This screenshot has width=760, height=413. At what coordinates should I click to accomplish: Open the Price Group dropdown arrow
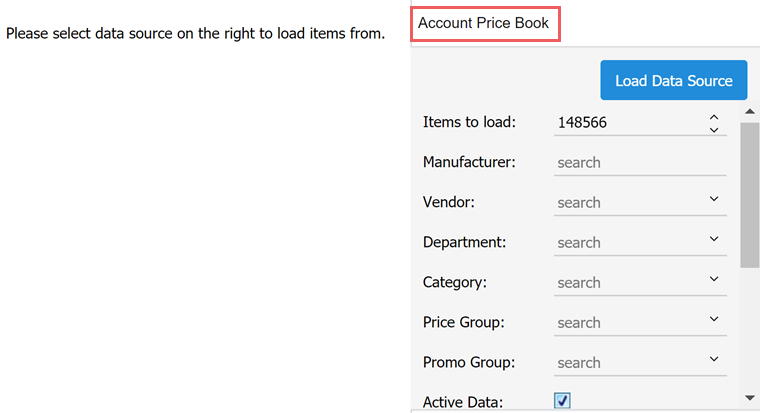pos(713,319)
